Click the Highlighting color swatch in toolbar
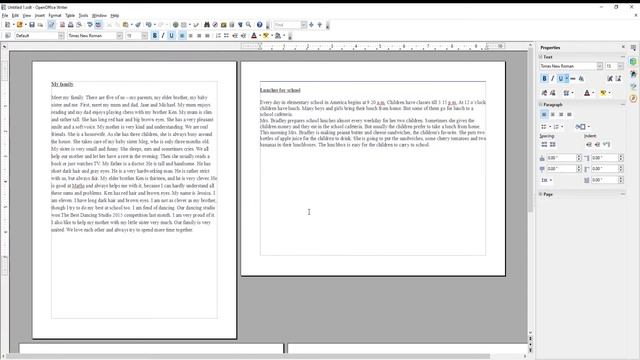The height and width of the screenshot is (360, 640). pyautogui.click(x=266, y=36)
